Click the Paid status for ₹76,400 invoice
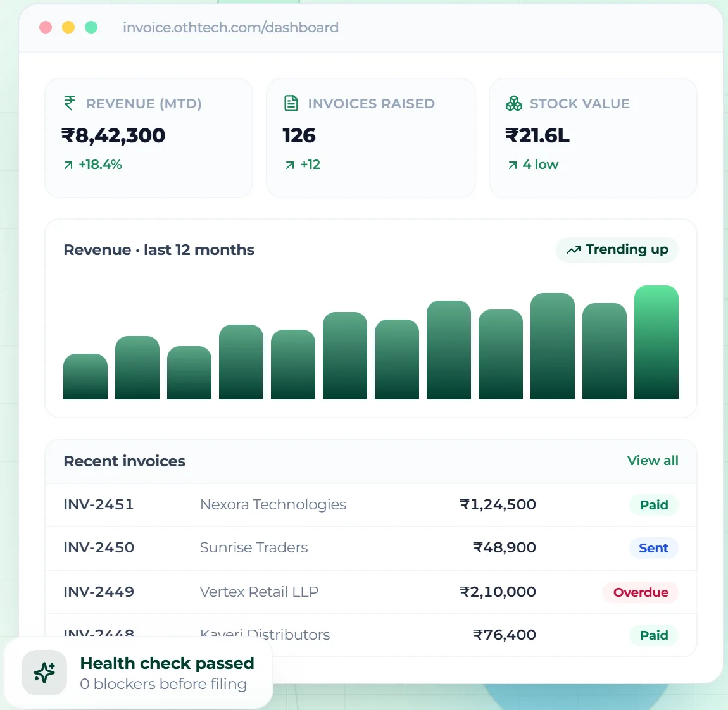The width and height of the screenshot is (728, 710). coord(654,635)
